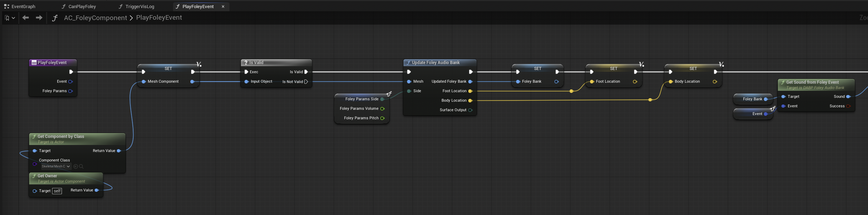Click the Target pin on Get Sound from Foley Event
The width and height of the screenshot is (868, 215).
tap(783, 96)
